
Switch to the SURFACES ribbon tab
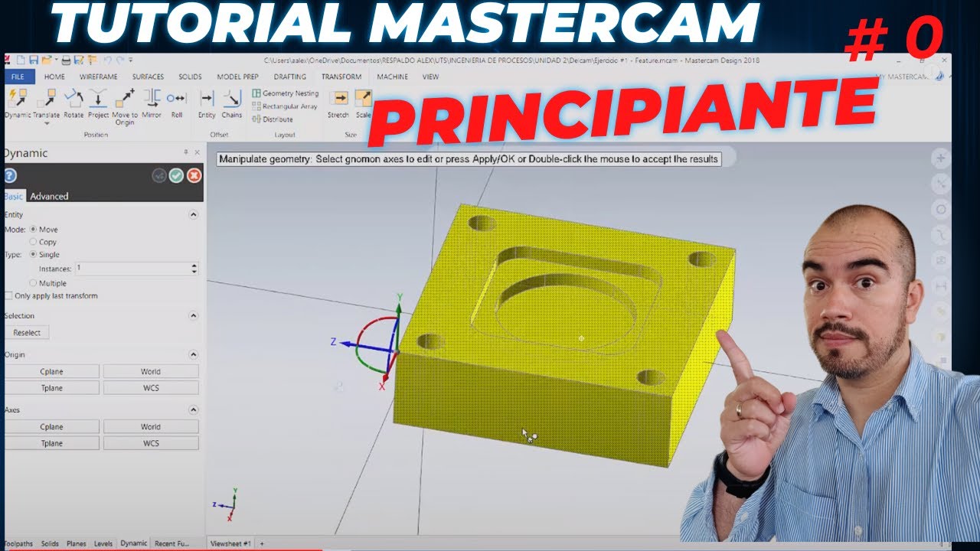[148, 77]
